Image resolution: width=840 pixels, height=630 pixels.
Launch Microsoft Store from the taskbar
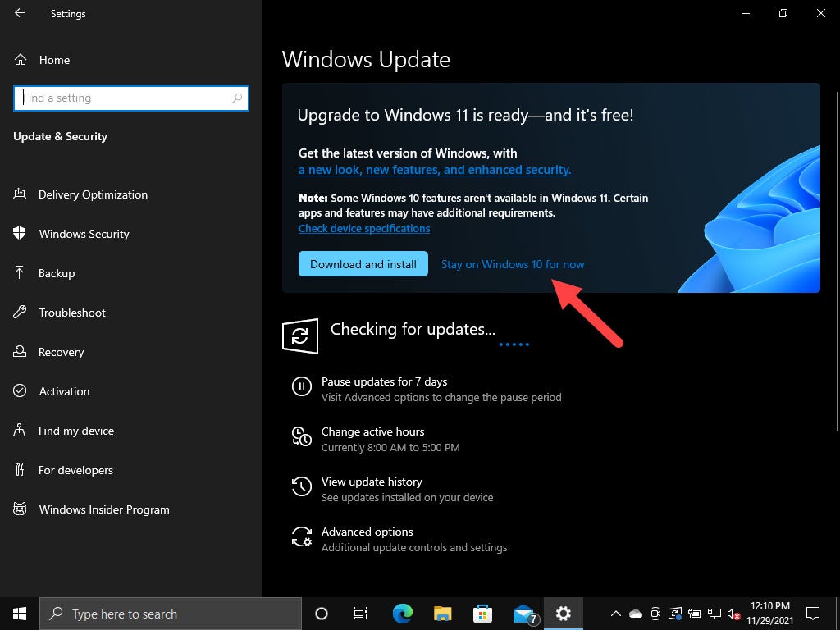[x=482, y=614]
